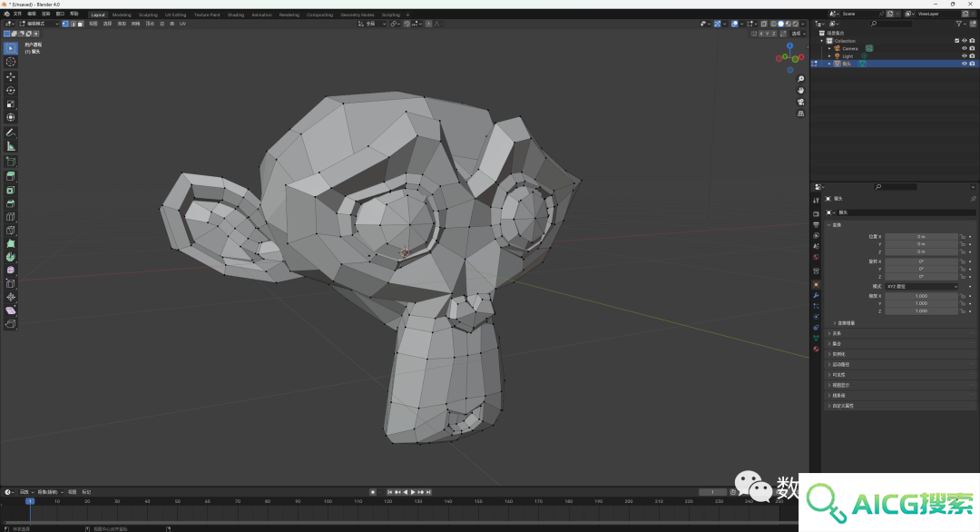Select the Spin tool

[x=11, y=257]
